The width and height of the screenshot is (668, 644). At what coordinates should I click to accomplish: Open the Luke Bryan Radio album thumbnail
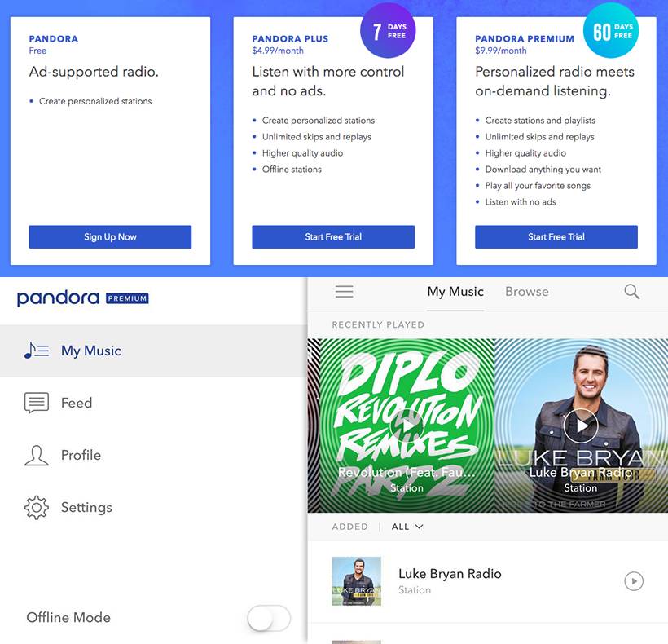357,581
